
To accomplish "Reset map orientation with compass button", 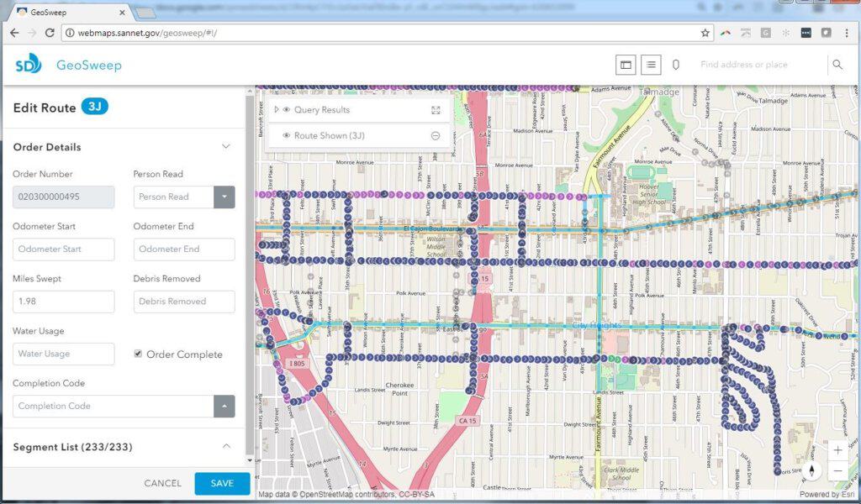I will click(x=811, y=470).
